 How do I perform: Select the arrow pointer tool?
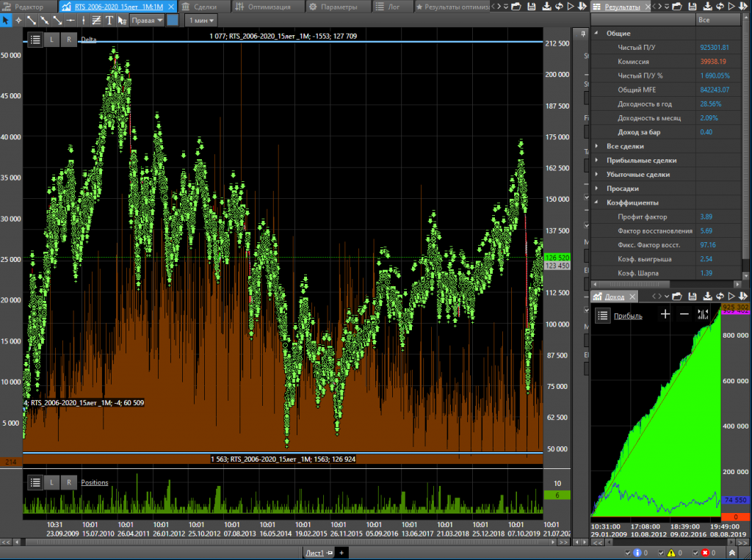pos(5,20)
